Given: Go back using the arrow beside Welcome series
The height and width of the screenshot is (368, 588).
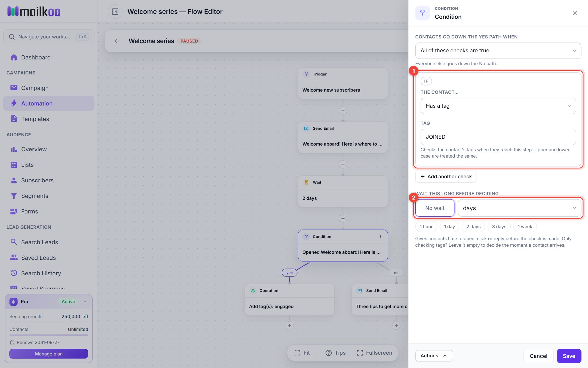Looking at the screenshot, I should [x=117, y=41].
